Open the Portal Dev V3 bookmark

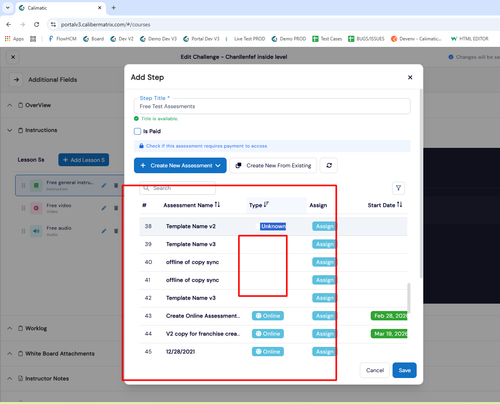pyautogui.click(x=201, y=39)
